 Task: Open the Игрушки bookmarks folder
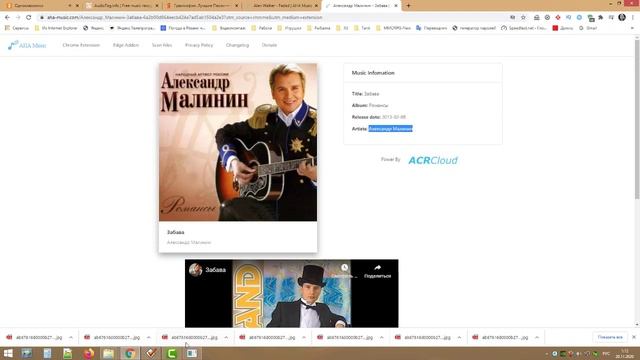[289, 28]
